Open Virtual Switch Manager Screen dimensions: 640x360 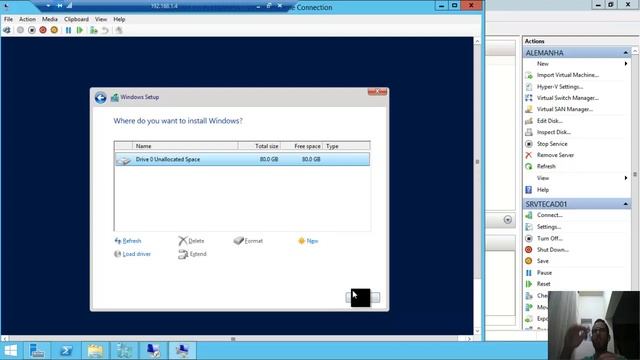pos(568,98)
